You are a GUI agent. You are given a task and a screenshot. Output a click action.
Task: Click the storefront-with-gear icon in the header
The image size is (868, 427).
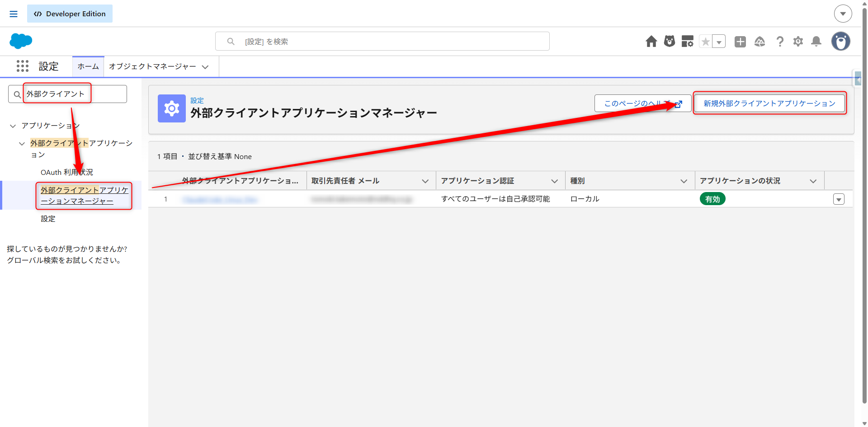688,42
